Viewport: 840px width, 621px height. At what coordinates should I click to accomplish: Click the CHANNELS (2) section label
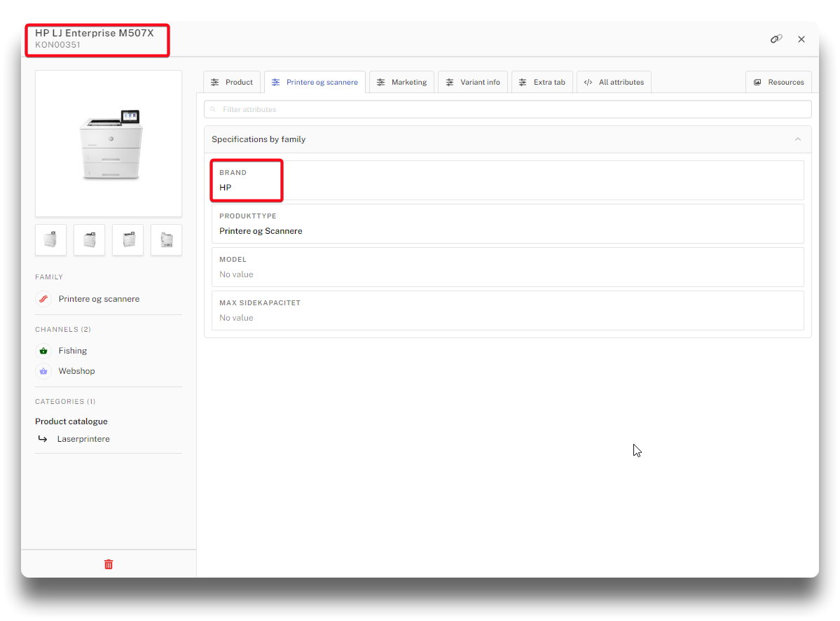(x=63, y=329)
